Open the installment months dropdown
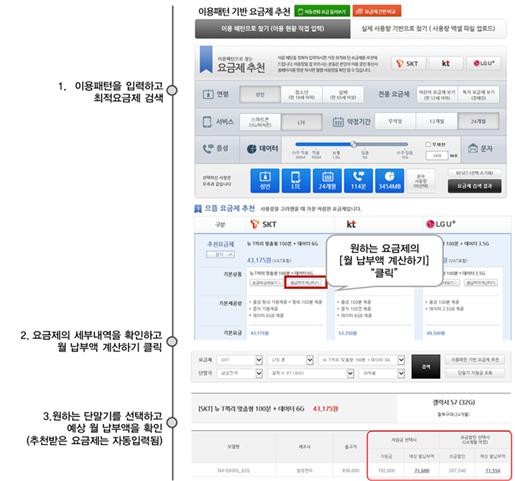The width and height of the screenshot is (515, 481). (x=382, y=373)
